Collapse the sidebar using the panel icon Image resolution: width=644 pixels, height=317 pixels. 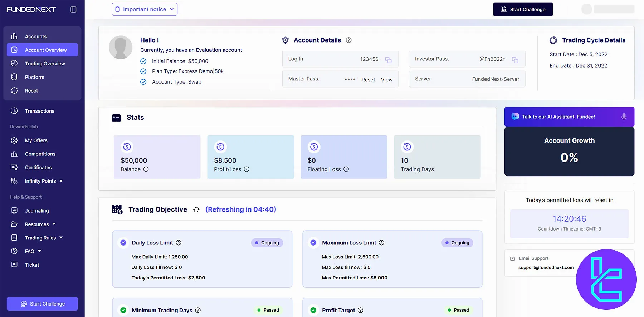tap(73, 10)
